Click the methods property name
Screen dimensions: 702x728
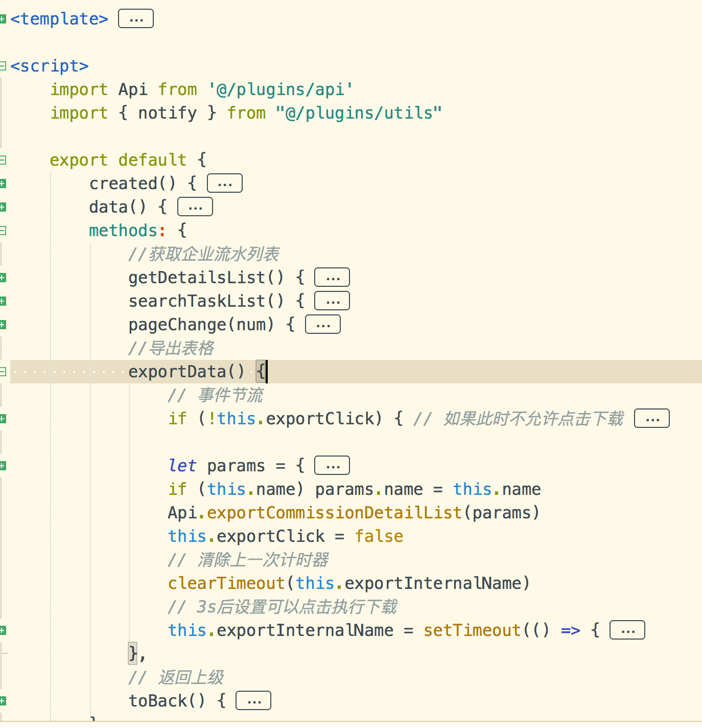(124, 231)
